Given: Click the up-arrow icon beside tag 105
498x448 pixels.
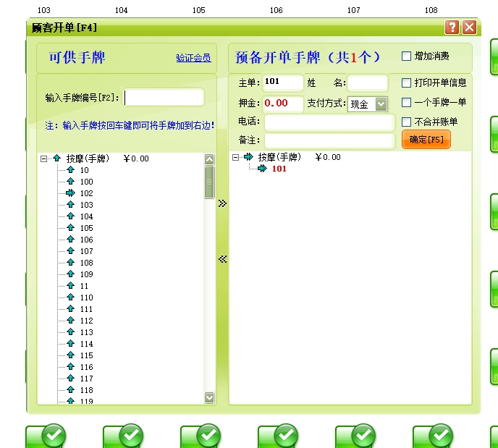Looking at the screenshot, I should 70,228.
